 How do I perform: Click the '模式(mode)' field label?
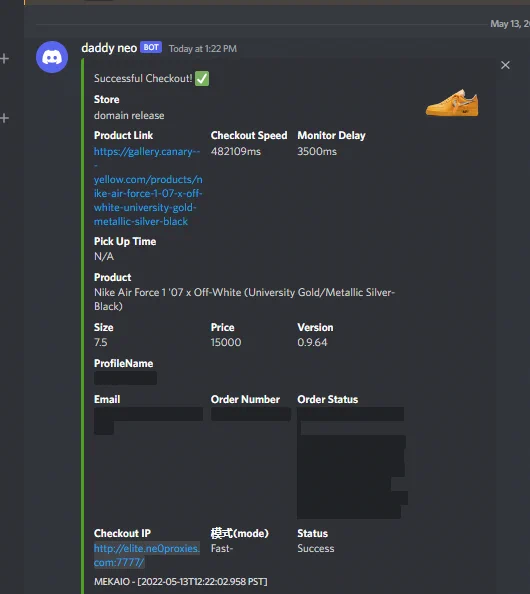click(239, 533)
